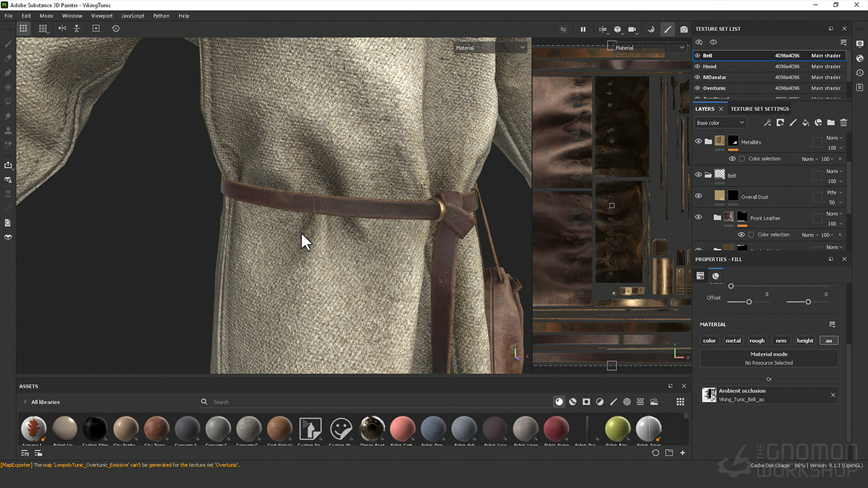Hide the MetalBits layer group
The image size is (868, 488).
click(x=698, y=142)
